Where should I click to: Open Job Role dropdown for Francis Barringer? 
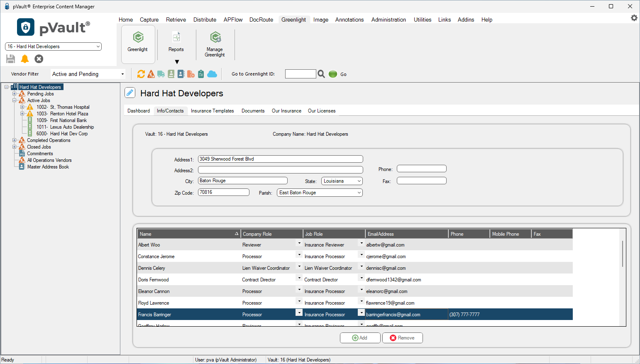click(x=362, y=313)
